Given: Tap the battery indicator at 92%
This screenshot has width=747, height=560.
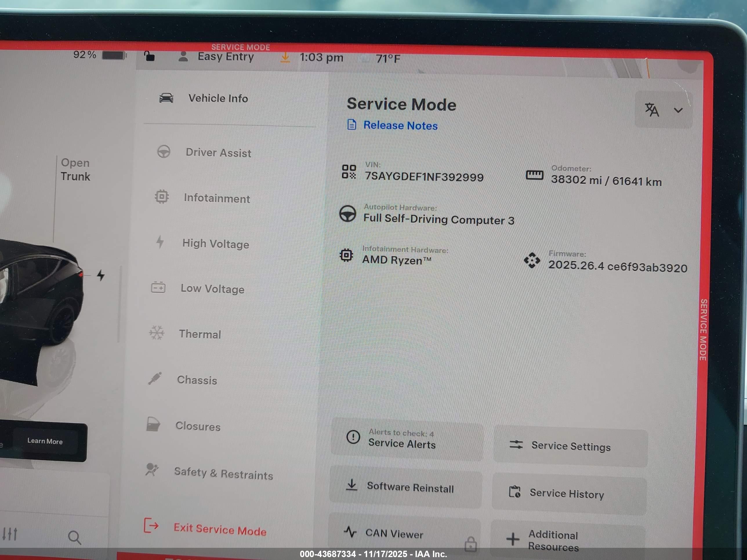Looking at the screenshot, I should 100,55.
